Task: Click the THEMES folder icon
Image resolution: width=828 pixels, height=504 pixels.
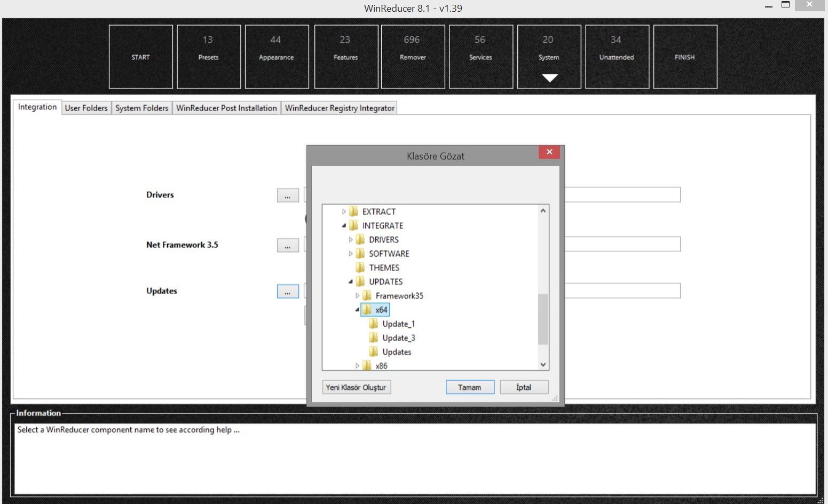Action: coord(360,267)
